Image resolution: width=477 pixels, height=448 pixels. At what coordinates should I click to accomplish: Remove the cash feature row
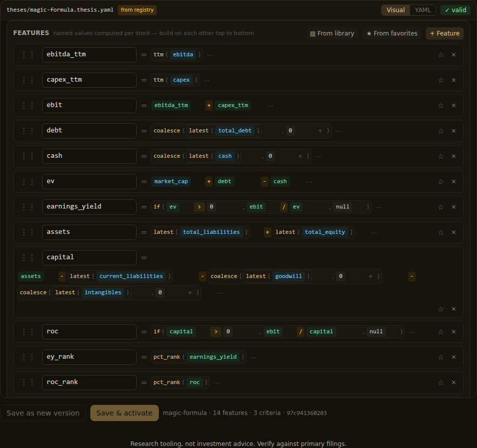(x=454, y=156)
